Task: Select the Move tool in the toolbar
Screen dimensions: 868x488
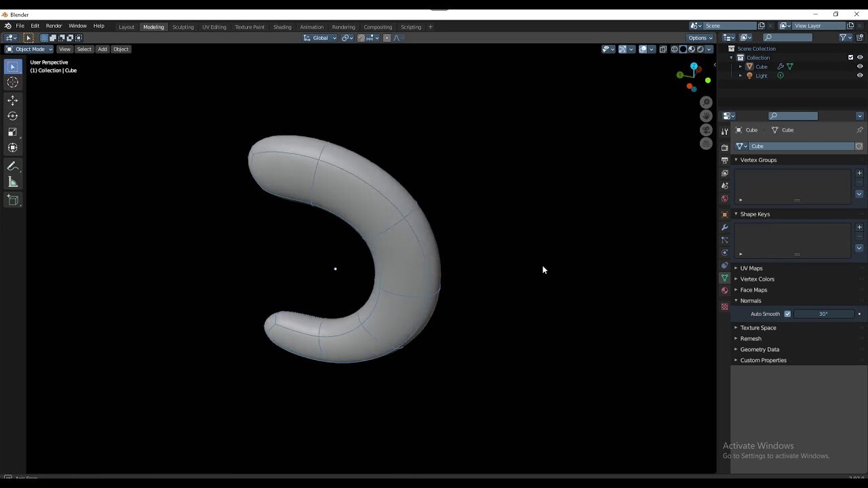Action: pos(12,100)
